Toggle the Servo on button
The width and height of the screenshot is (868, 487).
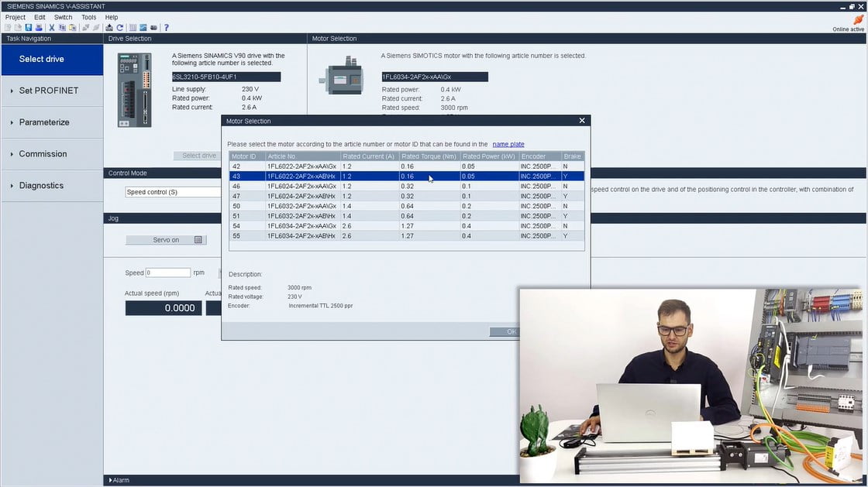166,240
